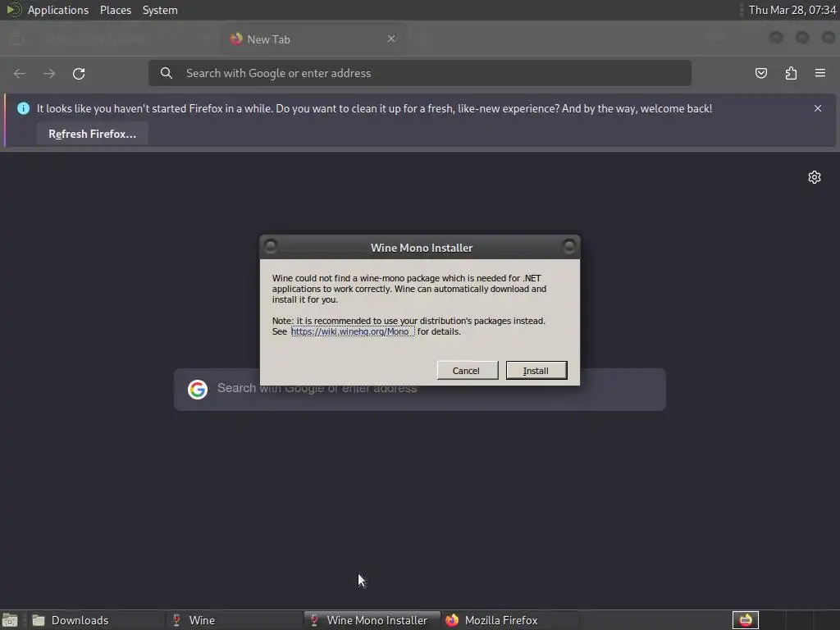Image resolution: width=840 pixels, height=630 pixels.
Task: Open the Places menu
Action: click(x=115, y=10)
